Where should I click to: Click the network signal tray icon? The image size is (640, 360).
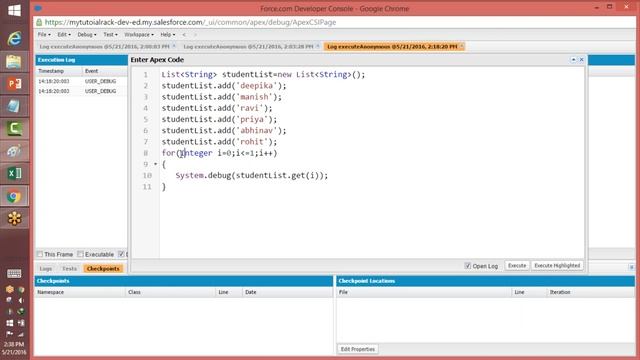tap(21, 334)
